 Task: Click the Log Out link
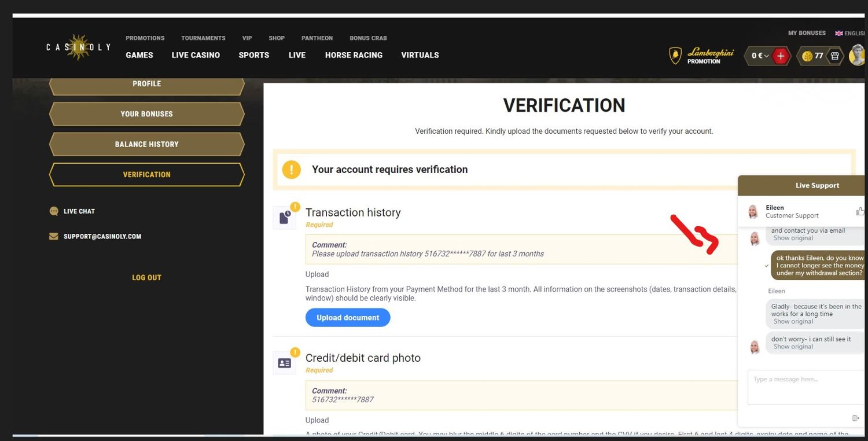[x=146, y=278]
